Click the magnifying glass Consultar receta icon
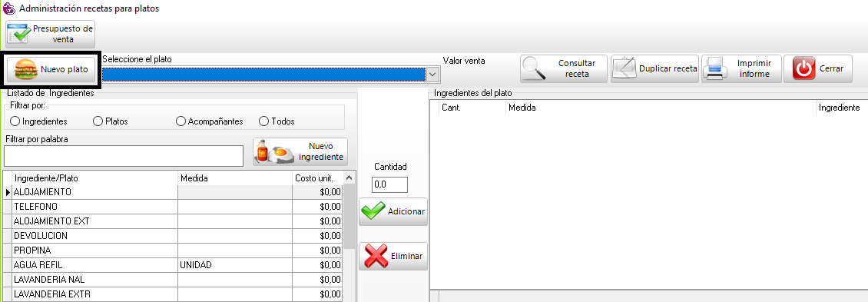Screen dimensions: 868x302 click(x=534, y=69)
